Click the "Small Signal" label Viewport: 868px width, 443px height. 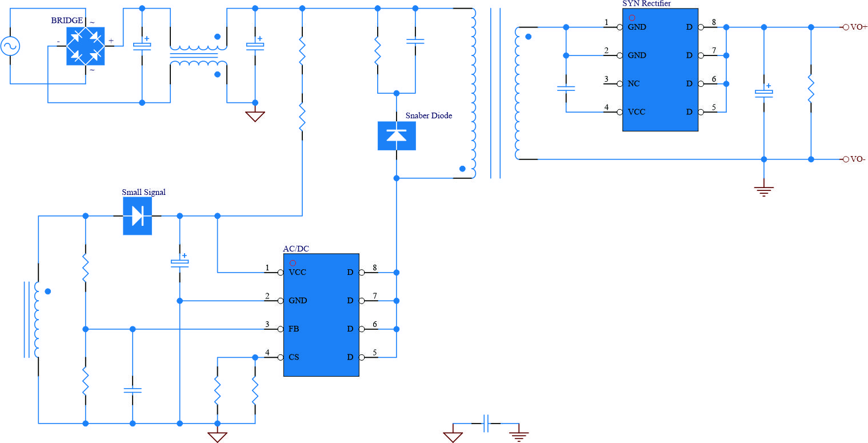[144, 192]
